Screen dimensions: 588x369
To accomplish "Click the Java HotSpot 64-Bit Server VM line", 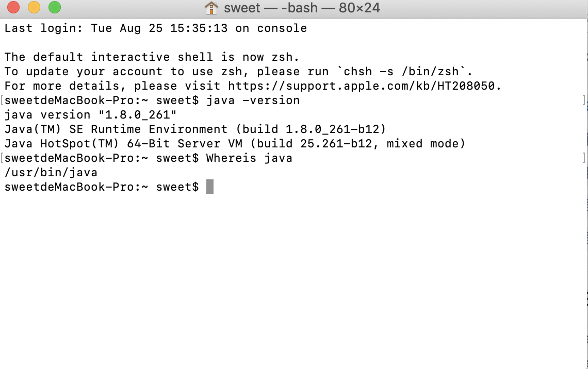I will pos(235,143).
